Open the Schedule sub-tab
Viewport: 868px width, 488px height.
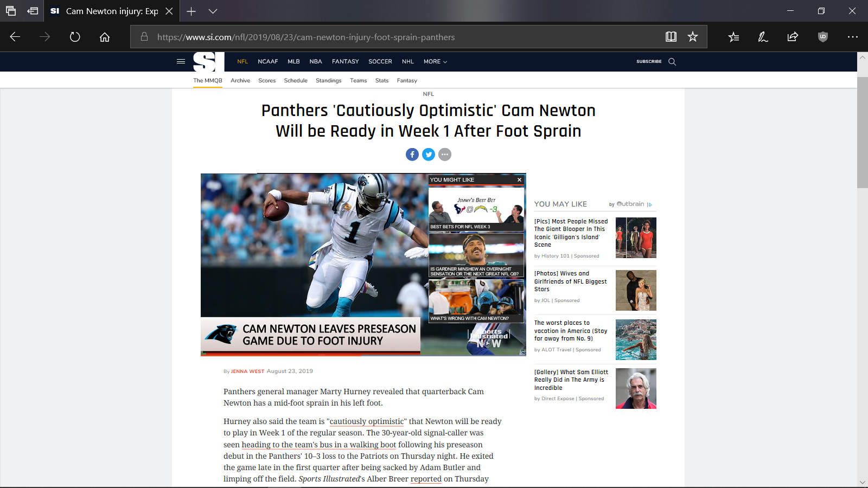pos(296,80)
